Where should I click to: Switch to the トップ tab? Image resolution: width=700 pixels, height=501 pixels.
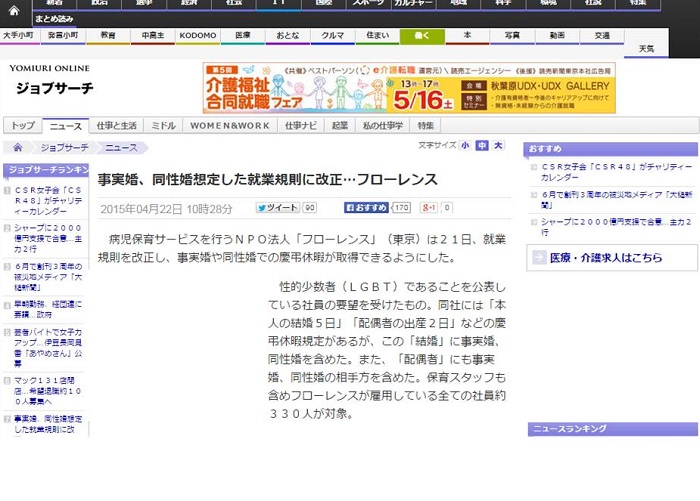tap(23, 126)
